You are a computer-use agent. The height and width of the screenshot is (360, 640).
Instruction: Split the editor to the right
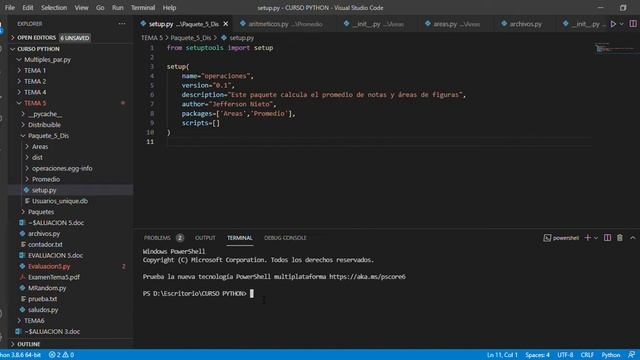point(633,24)
